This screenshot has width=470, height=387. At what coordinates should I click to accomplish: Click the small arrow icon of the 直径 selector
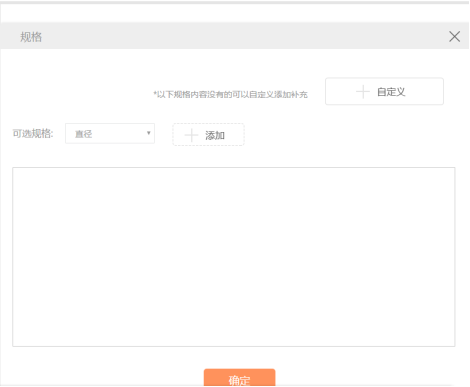point(149,133)
